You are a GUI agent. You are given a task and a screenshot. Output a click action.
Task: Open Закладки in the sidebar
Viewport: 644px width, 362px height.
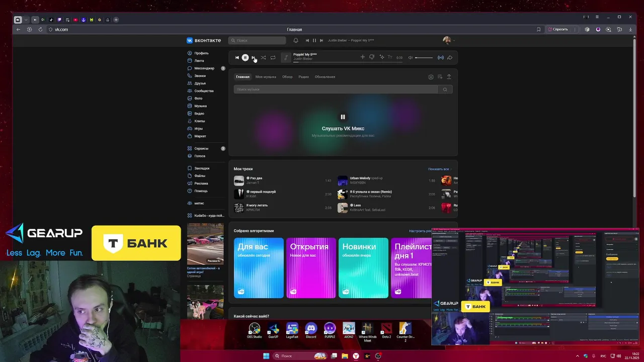[x=202, y=168]
